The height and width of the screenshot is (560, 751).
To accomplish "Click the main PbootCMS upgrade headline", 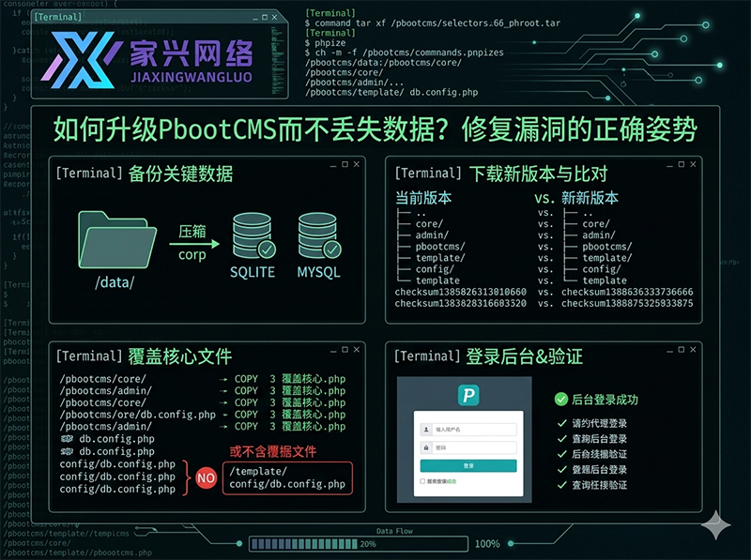I will [375, 129].
